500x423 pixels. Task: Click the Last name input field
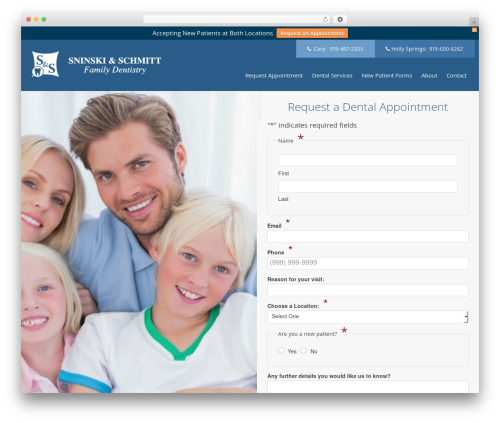368,186
